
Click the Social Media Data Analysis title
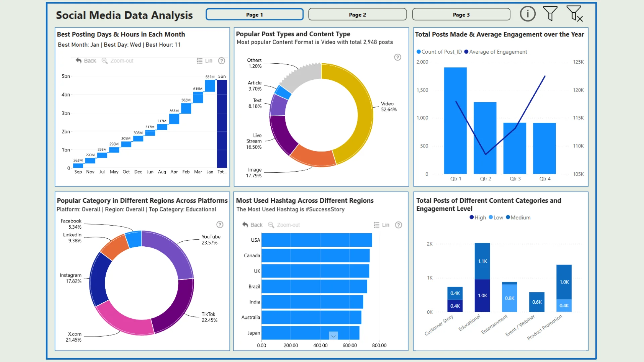124,15
